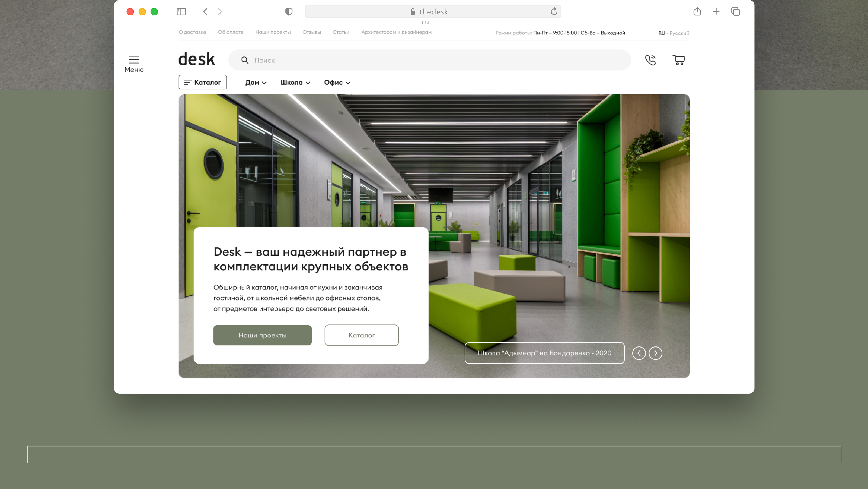This screenshot has width=868, height=489.
Task: Open Архитекторам и дизайнерам menu item
Action: click(396, 32)
